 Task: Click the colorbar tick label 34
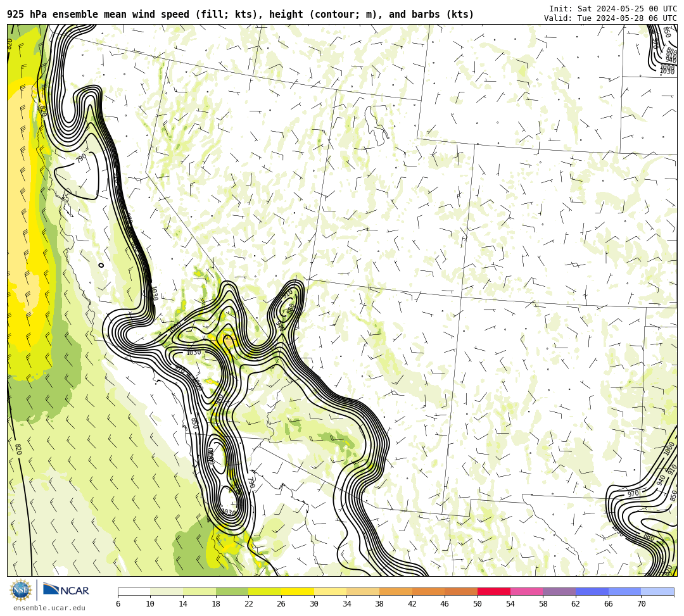tap(347, 604)
